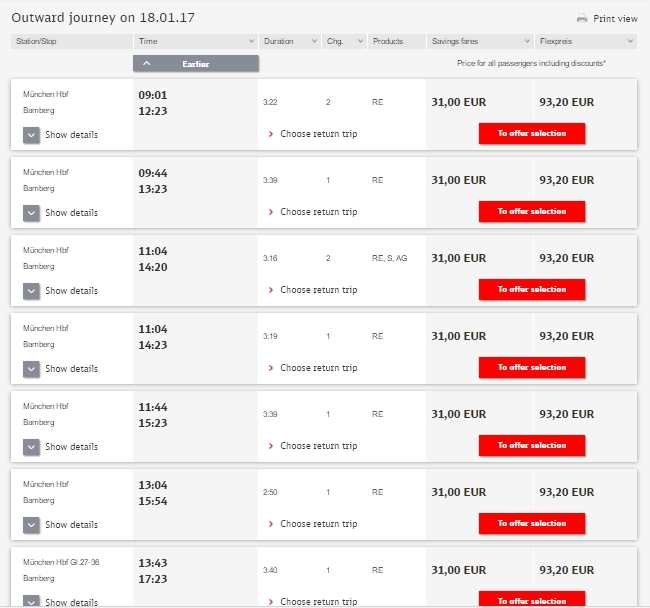Click details chevron for the 11:44 departure

coord(31,446)
